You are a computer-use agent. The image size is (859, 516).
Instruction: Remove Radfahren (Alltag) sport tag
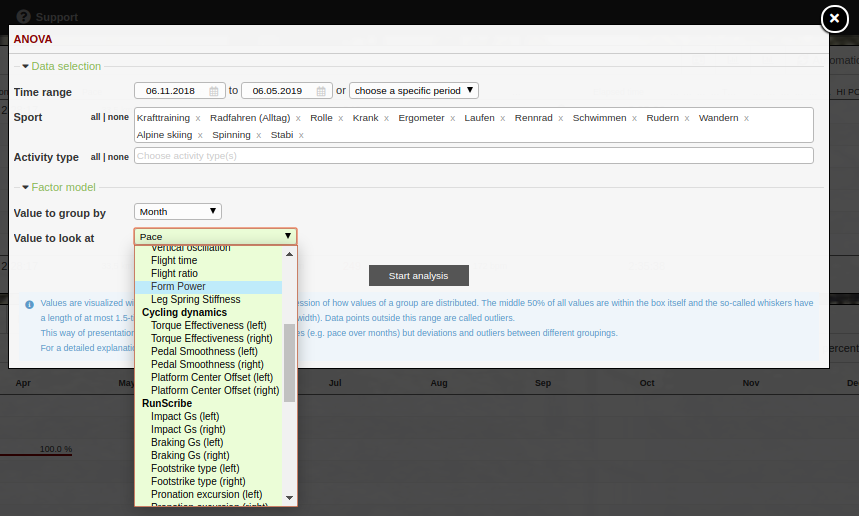point(298,118)
